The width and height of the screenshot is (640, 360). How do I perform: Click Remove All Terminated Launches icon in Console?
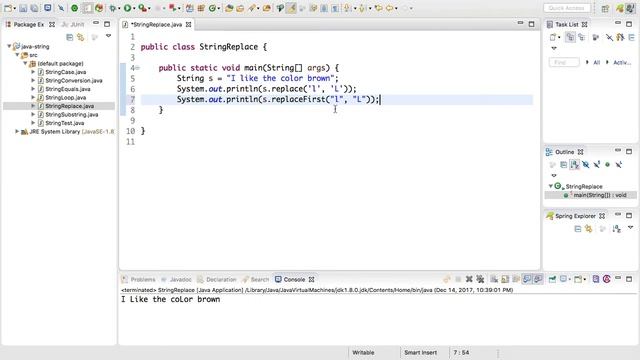(480, 279)
